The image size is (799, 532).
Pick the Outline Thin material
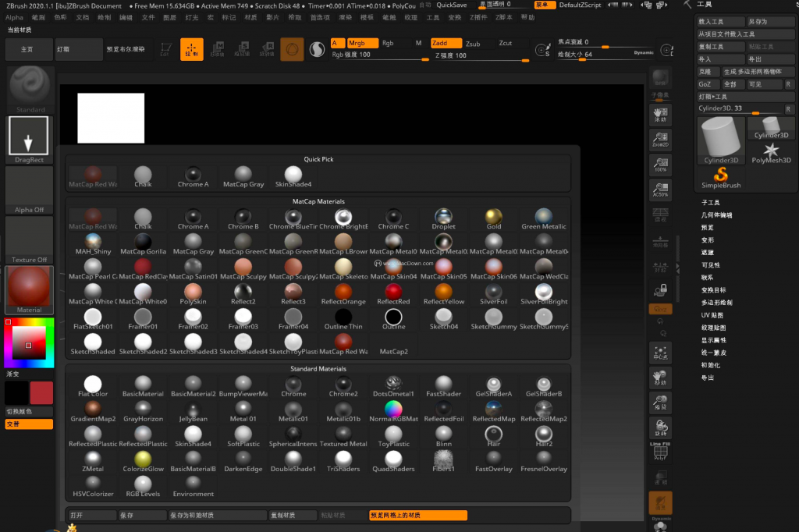pos(343,319)
